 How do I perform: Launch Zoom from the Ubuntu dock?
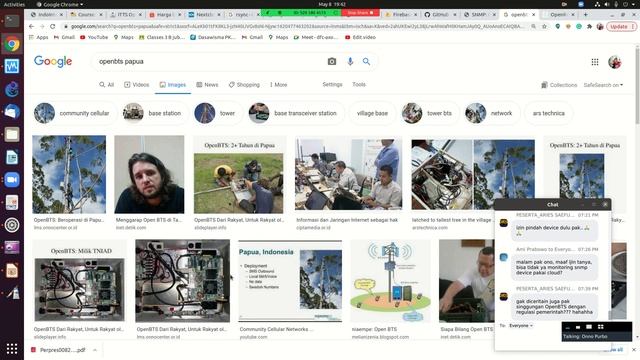12,180
